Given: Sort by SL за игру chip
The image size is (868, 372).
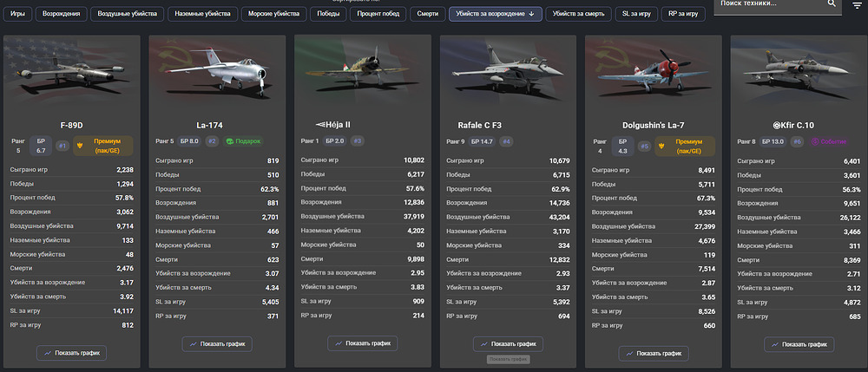Looking at the screenshot, I should point(636,14).
